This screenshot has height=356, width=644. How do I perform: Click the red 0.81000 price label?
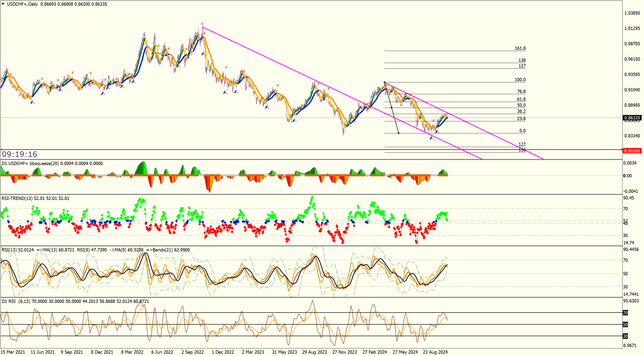632,151
